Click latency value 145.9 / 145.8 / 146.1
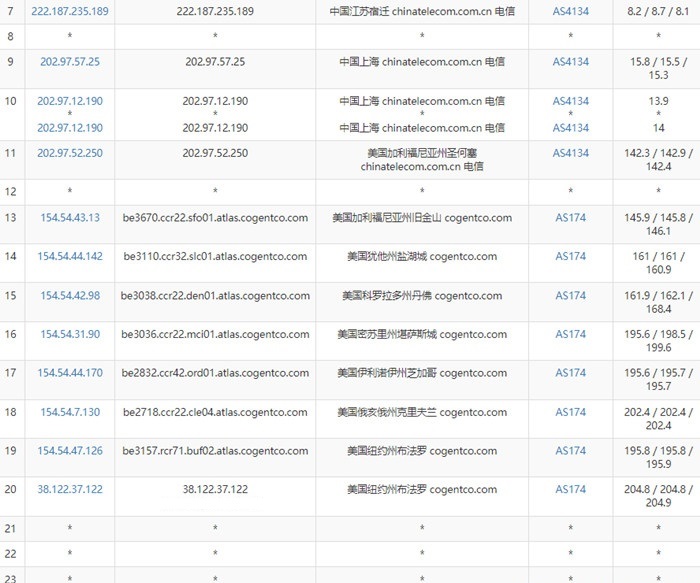 [x=658, y=224]
